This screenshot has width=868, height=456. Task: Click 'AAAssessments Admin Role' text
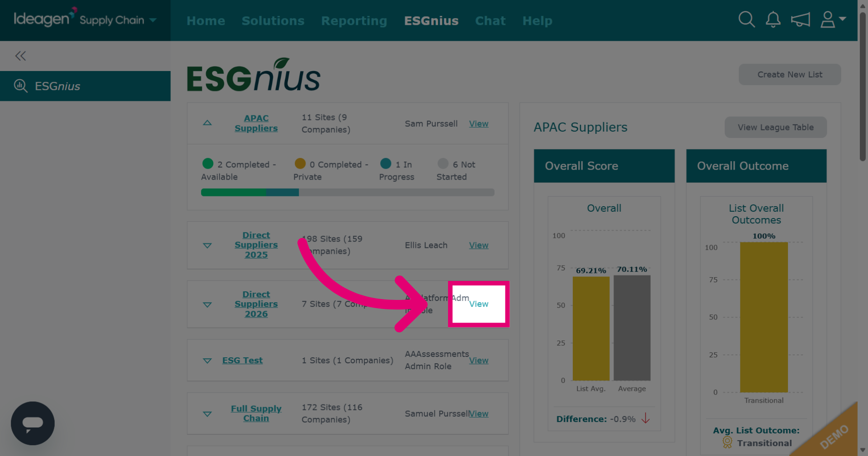click(437, 360)
